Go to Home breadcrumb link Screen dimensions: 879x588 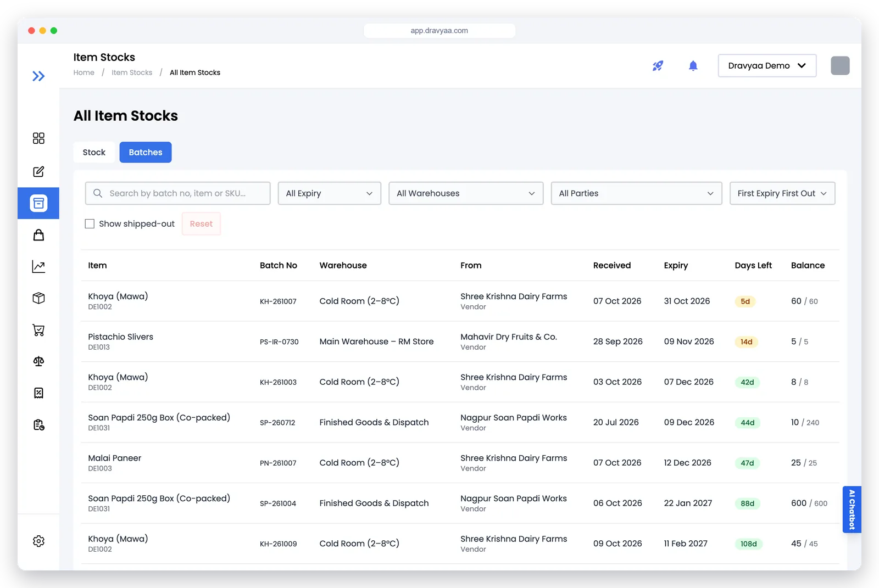tap(84, 72)
